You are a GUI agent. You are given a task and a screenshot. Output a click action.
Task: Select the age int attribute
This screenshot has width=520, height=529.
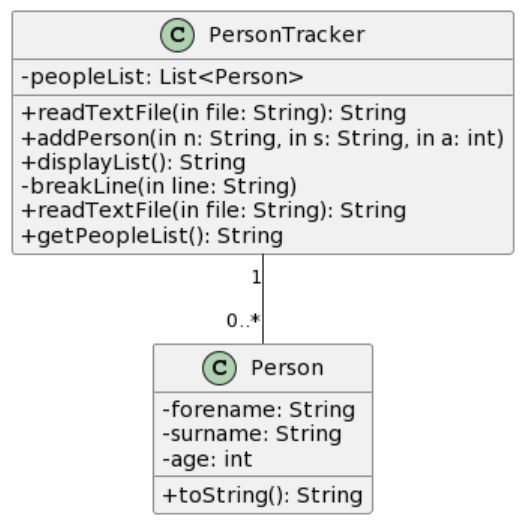click(x=207, y=459)
